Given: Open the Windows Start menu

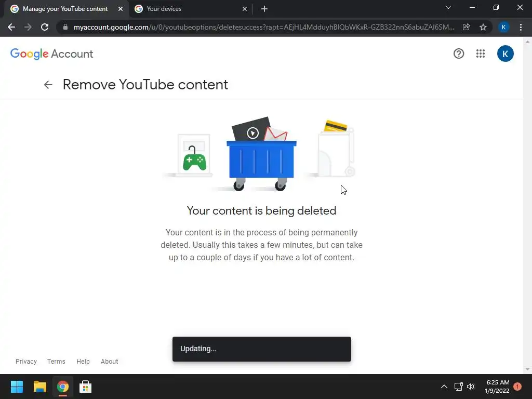Looking at the screenshot, I should (x=17, y=387).
